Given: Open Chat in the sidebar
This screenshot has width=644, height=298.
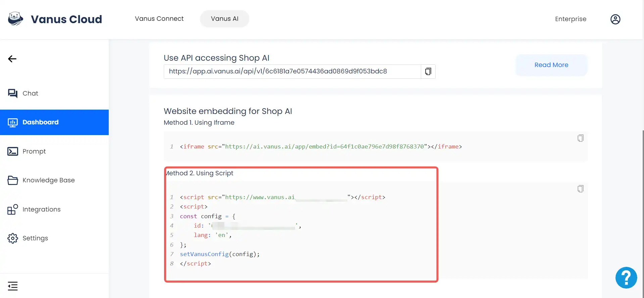Looking at the screenshot, I should [x=54, y=93].
